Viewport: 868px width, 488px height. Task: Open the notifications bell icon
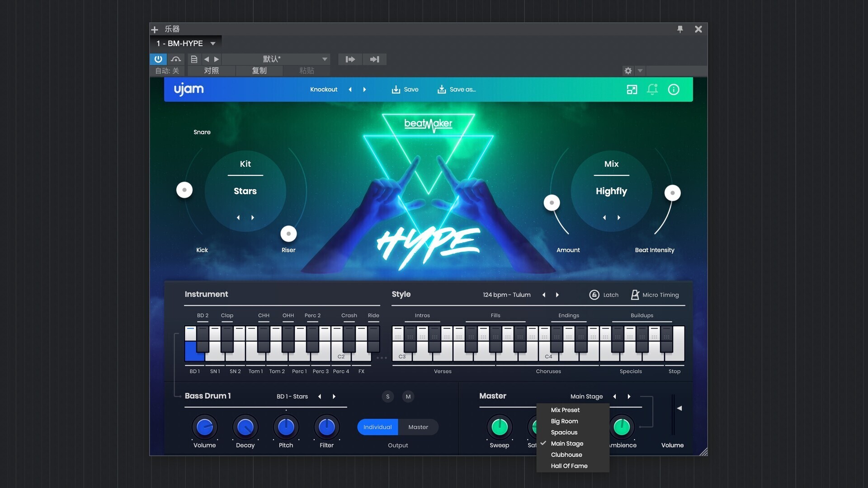click(x=652, y=89)
